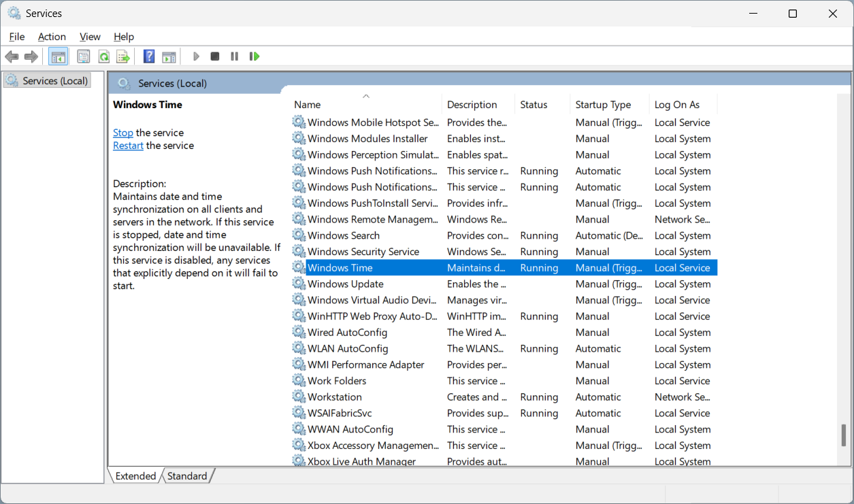Open the Help menu
The image size is (854, 504).
pyautogui.click(x=124, y=37)
